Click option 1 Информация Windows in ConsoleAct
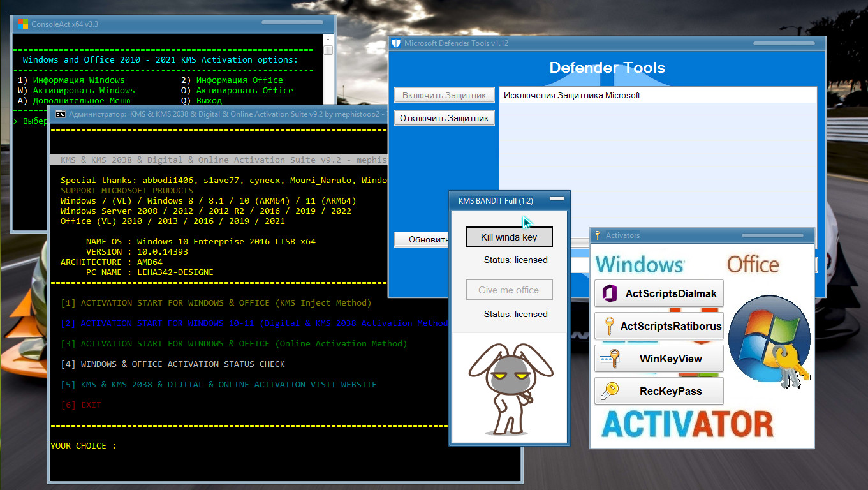The image size is (868, 490). tap(71, 80)
